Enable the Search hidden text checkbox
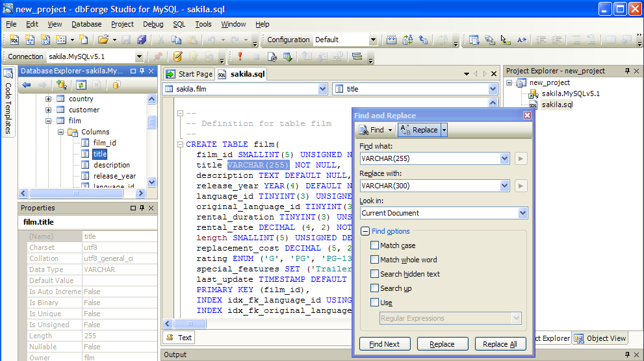The width and height of the screenshot is (644, 361). 374,274
